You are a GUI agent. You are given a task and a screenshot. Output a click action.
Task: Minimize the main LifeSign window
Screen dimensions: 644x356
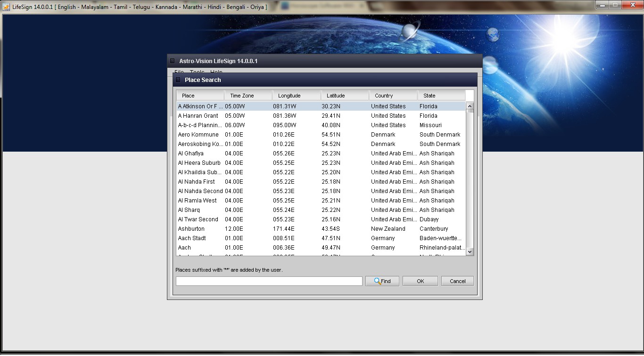(x=602, y=5)
